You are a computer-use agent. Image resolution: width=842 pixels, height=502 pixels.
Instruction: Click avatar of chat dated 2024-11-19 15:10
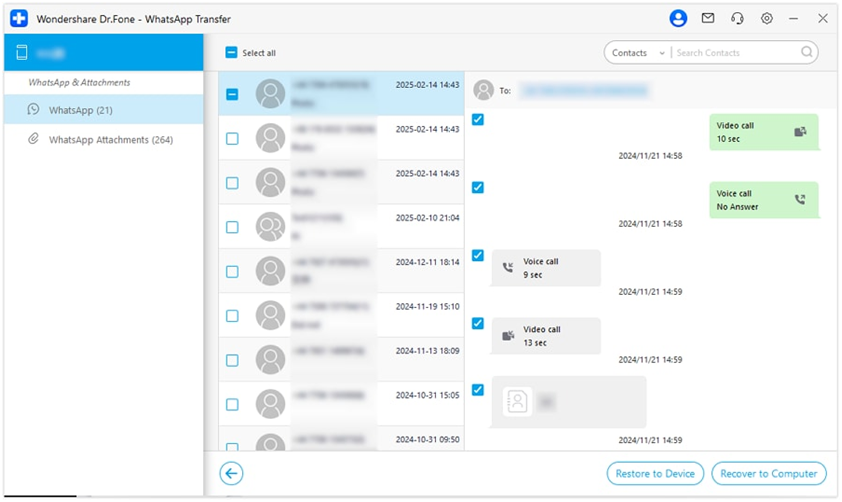[270, 315]
